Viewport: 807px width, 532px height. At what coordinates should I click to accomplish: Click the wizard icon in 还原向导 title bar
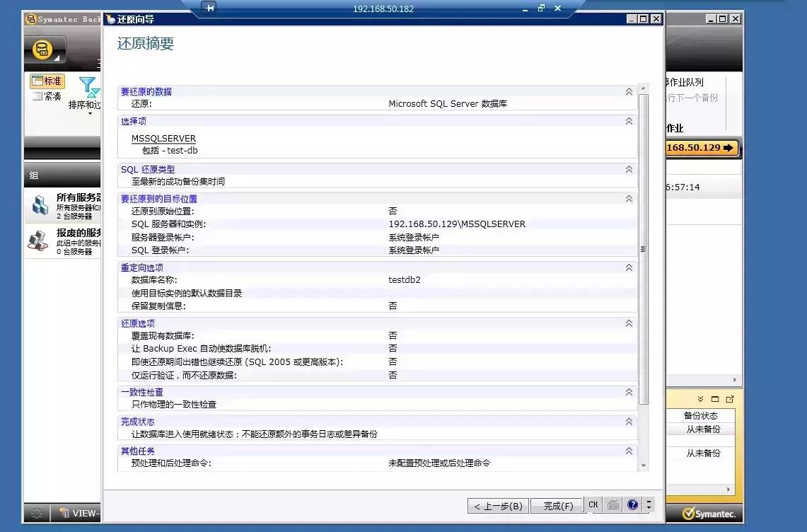pyautogui.click(x=110, y=19)
